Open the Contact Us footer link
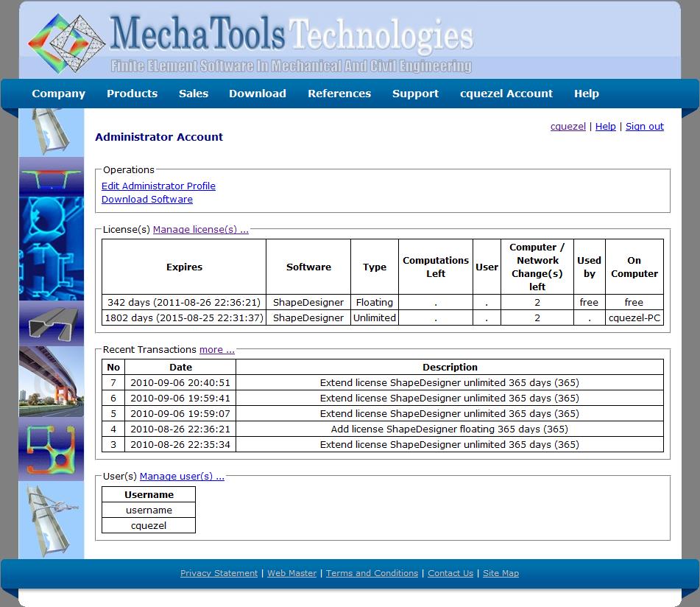Screen dimensions: 700x607 [450, 573]
